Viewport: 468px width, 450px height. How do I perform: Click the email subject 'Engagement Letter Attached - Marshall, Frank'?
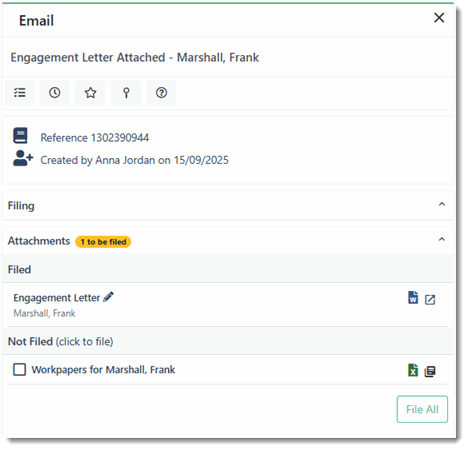[135, 57]
